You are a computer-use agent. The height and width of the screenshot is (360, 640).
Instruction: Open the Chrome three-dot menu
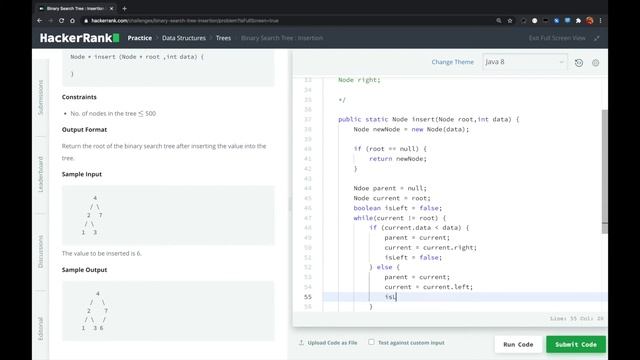600,20
